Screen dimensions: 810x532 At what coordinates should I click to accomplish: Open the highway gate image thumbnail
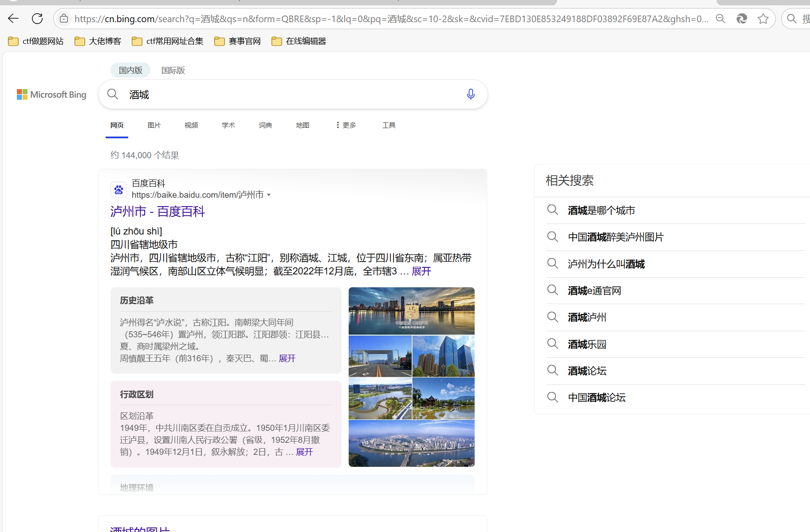(x=380, y=356)
